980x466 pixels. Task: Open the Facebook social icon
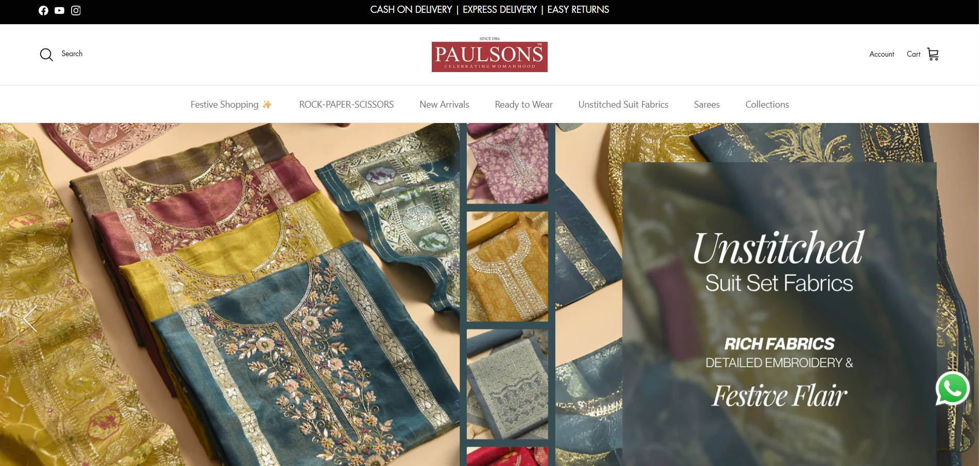pos(43,10)
